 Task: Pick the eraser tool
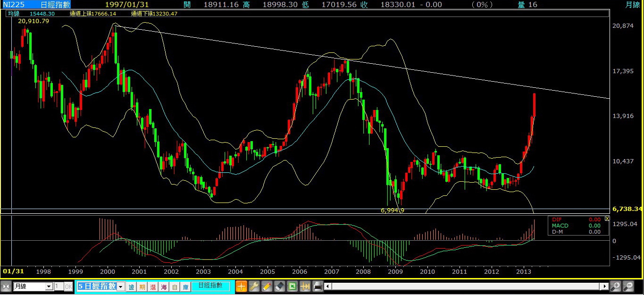pos(280,287)
